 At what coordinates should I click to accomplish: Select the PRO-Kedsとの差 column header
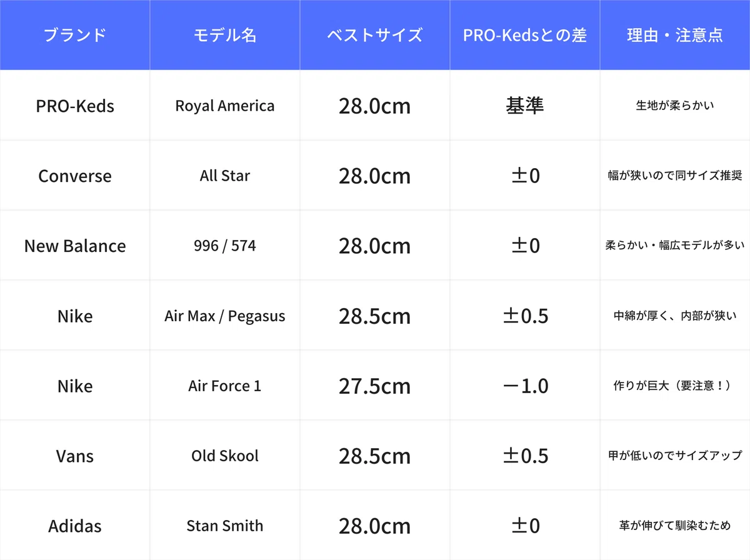pyautogui.click(x=525, y=35)
